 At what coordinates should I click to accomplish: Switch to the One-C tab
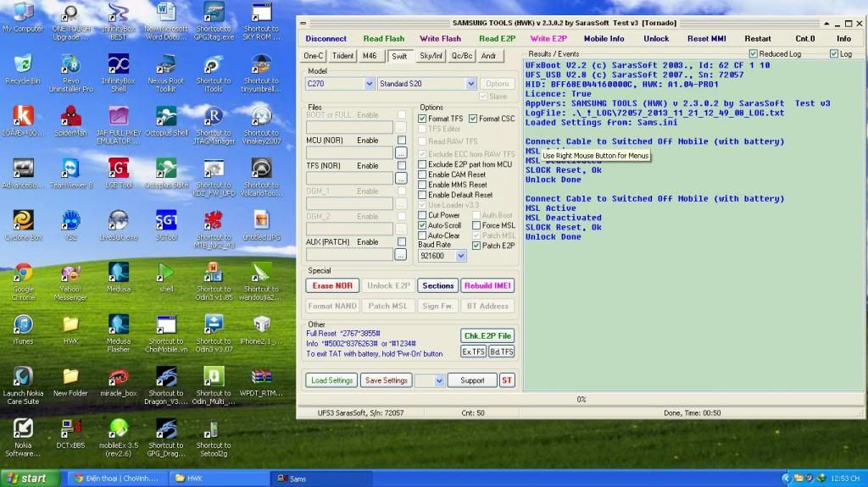[314, 56]
